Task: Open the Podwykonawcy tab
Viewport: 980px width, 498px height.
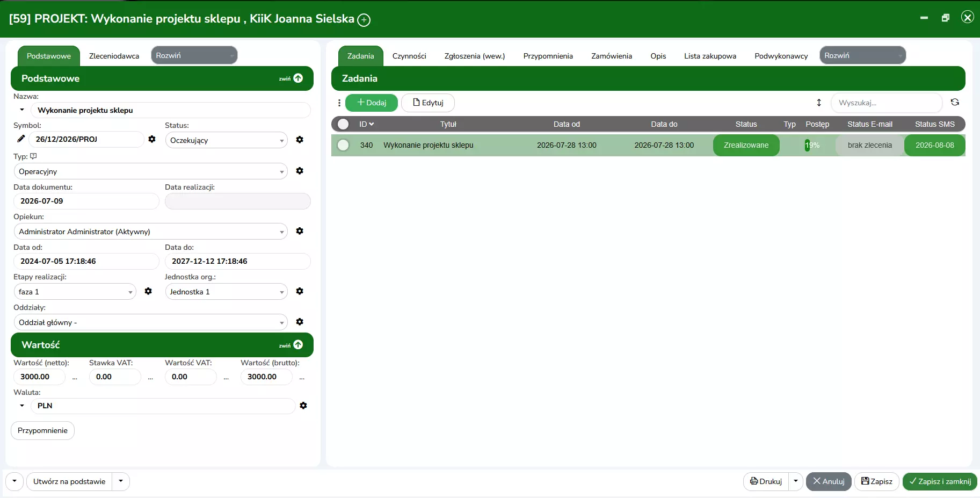Action: pyautogui.click(x=781, y=56)
